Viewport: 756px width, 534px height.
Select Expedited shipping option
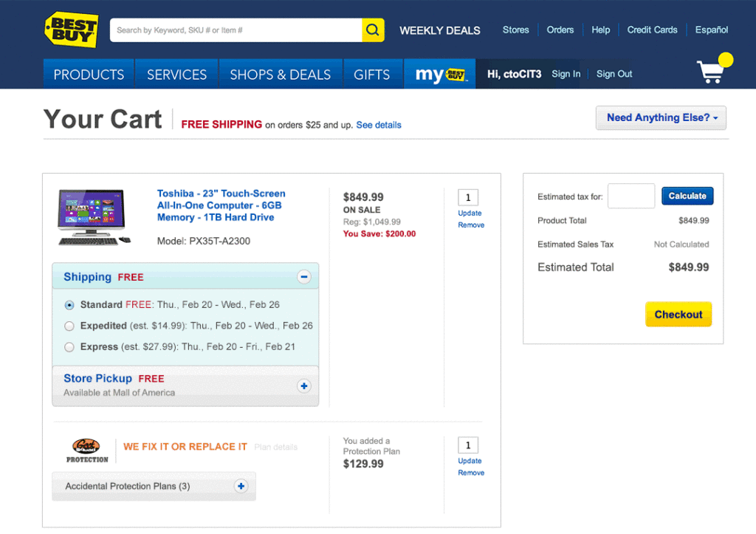click(x=69, y=326)
